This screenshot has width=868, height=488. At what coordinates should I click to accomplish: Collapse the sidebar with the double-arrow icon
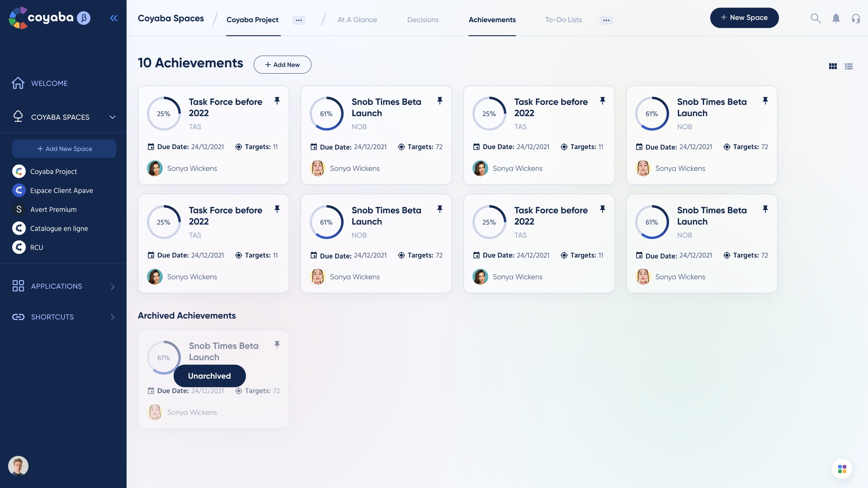[x=114, y=18]
